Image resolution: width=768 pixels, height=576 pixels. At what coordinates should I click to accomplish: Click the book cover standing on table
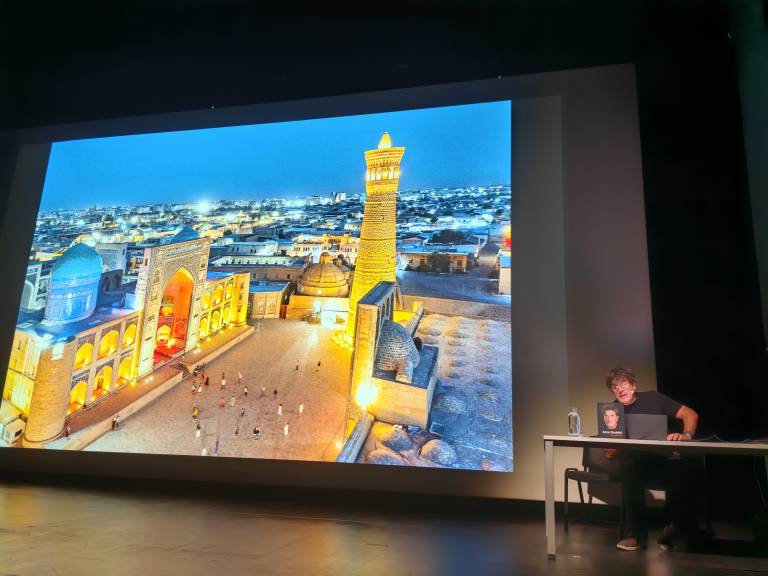click(x=610, y=420)
